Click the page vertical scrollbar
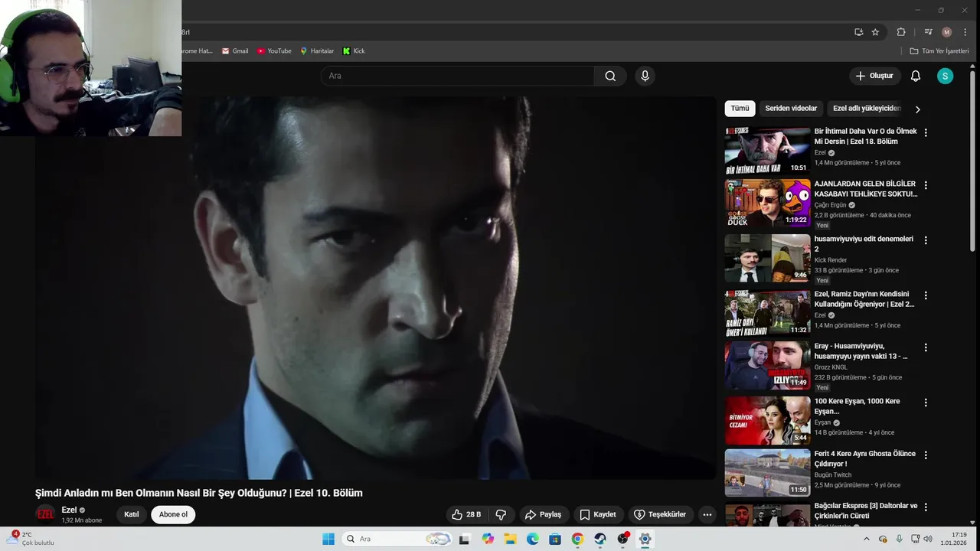 pyautogui.click(x=972, y=161)
